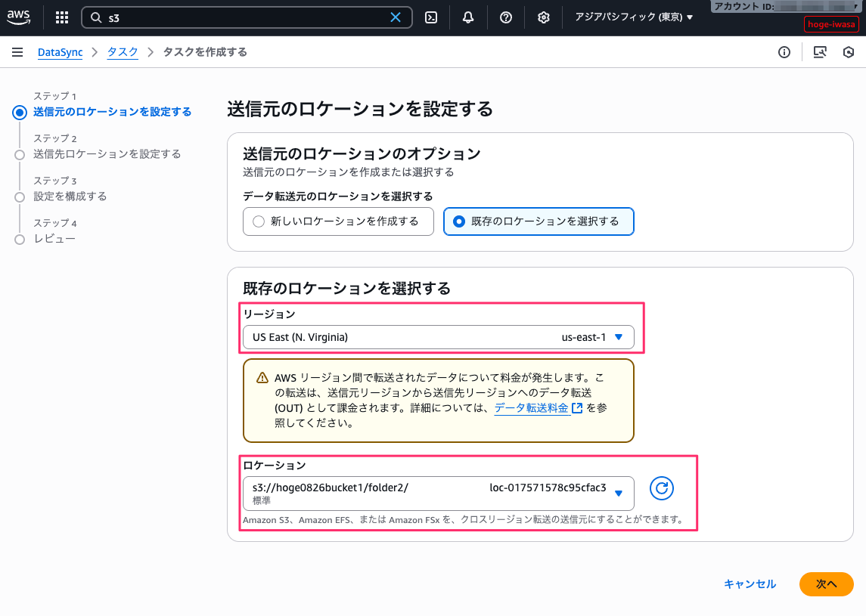This screenshot has height=616, width=866.
Task: Click the 次へ button
Action: point(826,584)
